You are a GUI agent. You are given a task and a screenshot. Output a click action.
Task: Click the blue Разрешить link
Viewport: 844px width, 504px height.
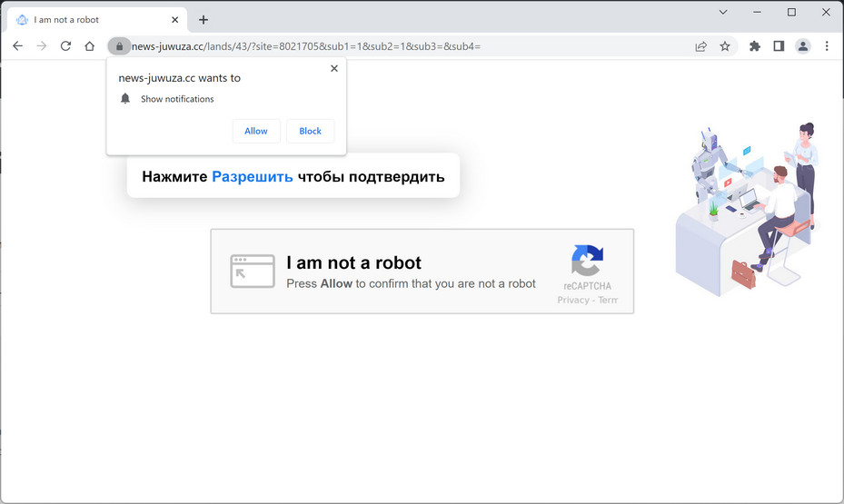click(253, 176)
